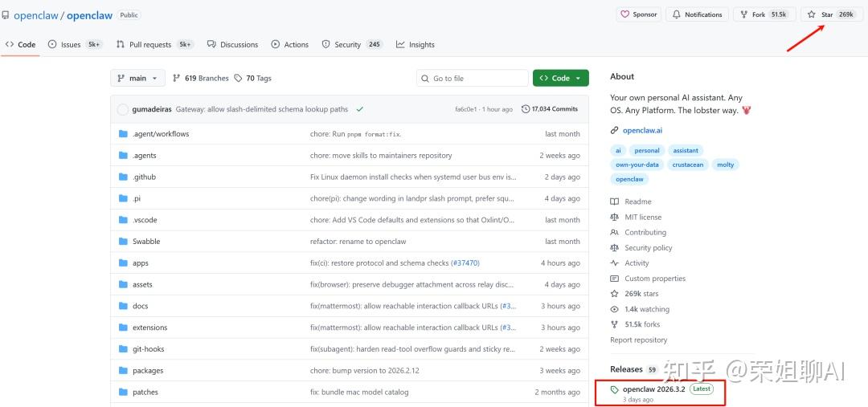Click the Star icon button
The width and height of the screenshot is (868, 407).
click(x=812, y=14)
